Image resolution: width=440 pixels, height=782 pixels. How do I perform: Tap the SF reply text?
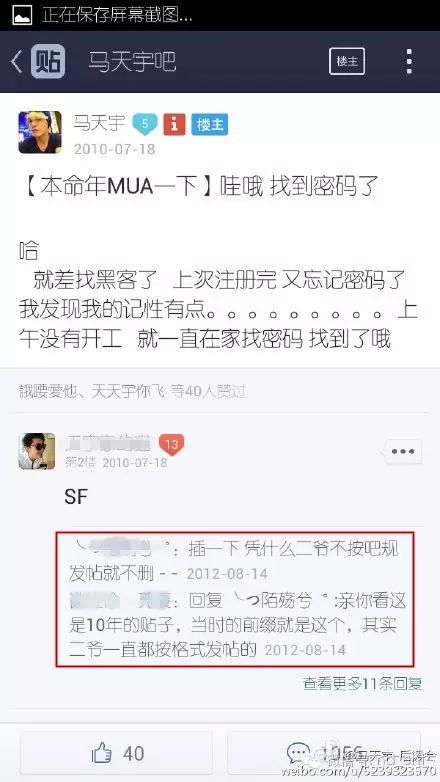point(76,496)
